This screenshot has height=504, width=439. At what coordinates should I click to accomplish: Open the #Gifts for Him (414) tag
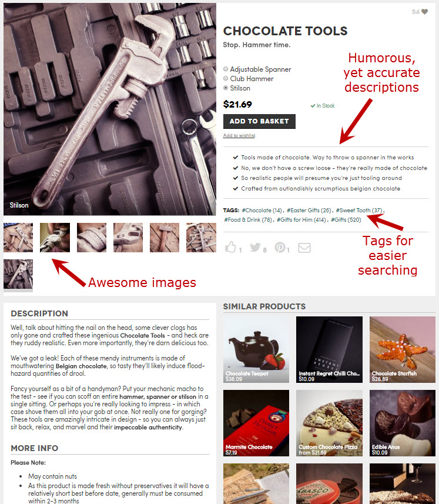301,220
